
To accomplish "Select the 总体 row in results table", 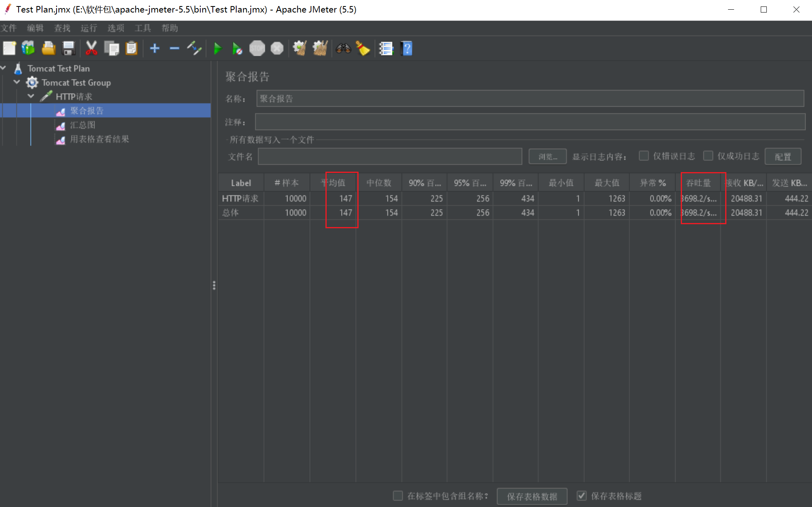I will 515,212.
